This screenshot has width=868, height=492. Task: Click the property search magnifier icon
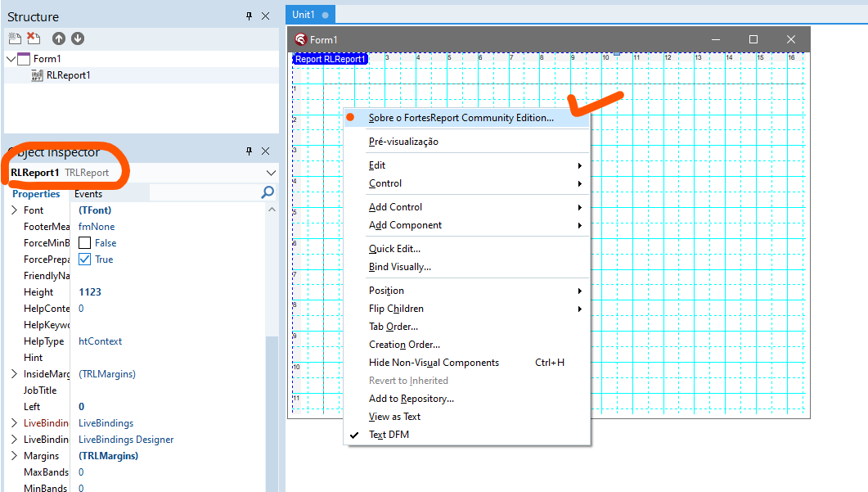(268, 192)
